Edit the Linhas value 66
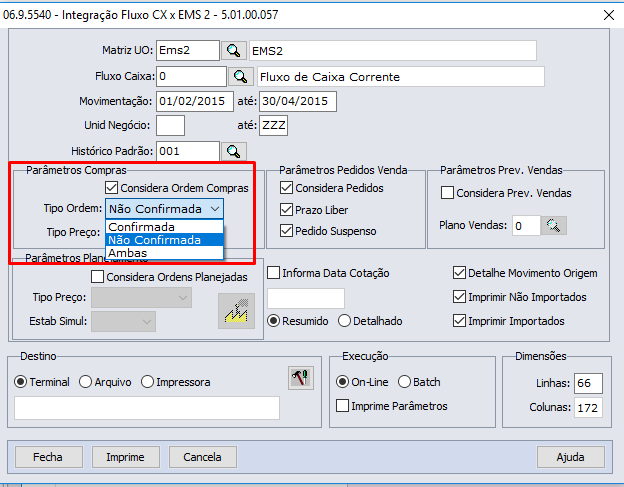 (588, 383)
